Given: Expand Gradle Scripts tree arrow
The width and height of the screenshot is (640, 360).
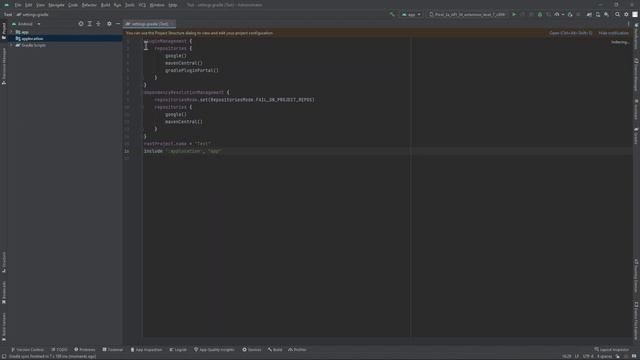Looking at the screenshot, I should point(11,45).
